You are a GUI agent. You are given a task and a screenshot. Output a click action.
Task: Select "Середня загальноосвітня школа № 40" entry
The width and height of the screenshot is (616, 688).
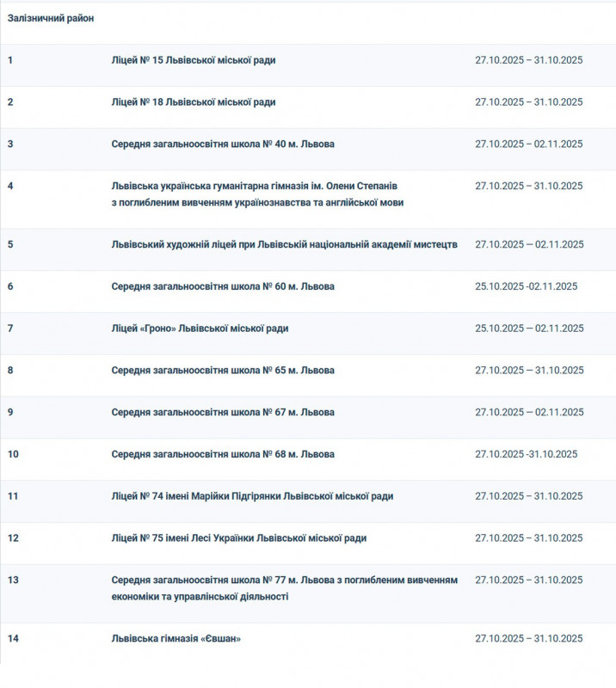point(222,144)
